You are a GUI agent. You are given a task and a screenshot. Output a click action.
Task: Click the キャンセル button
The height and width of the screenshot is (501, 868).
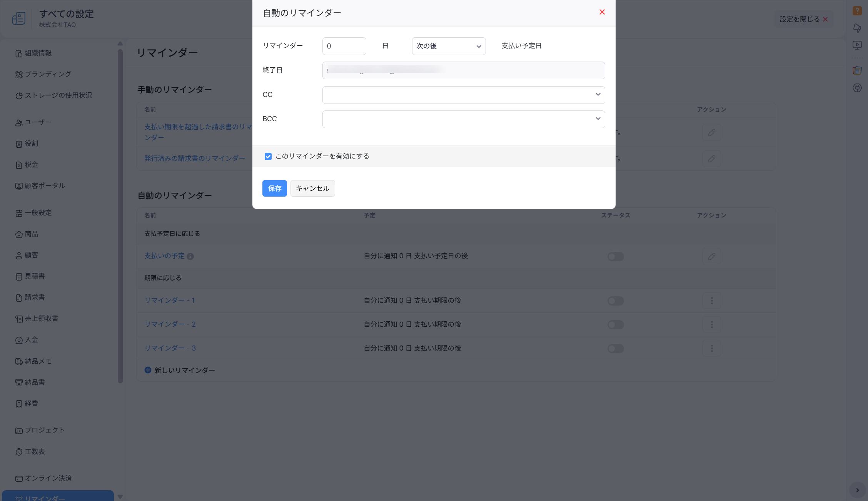click(312, 189)
